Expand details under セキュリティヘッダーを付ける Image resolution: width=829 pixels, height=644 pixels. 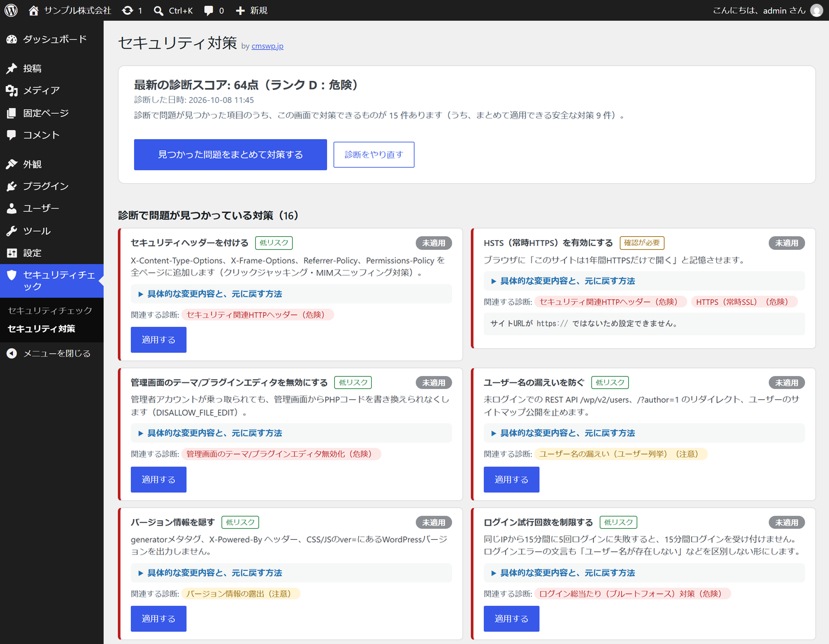tap(291, 294)
